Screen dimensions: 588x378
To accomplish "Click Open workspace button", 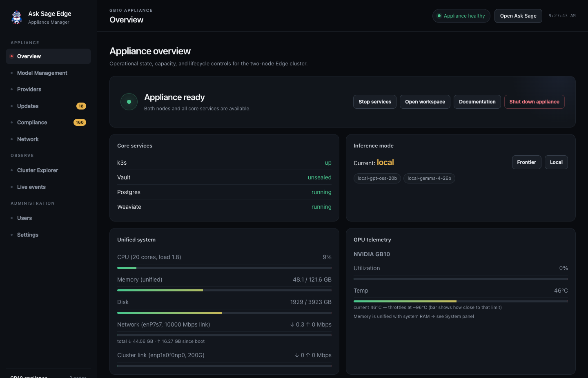I will (x=425, y=102).
